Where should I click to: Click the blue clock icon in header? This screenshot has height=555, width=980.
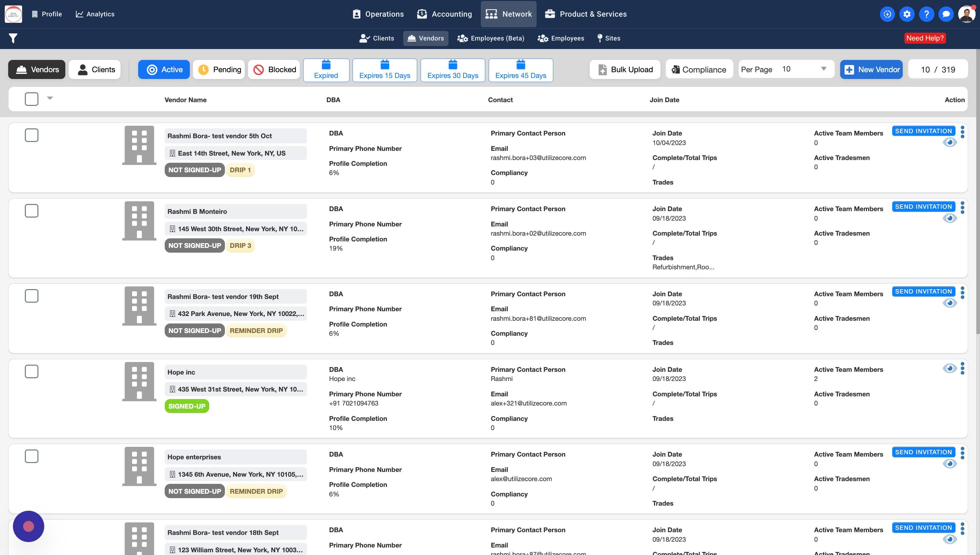pyautogui.click(x=887, y=14)
